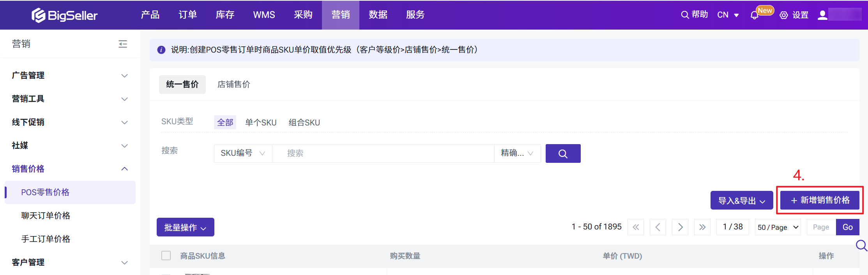Click the purple search magnifier button
Screen dimensions: 868x275
tap(563, 153)
